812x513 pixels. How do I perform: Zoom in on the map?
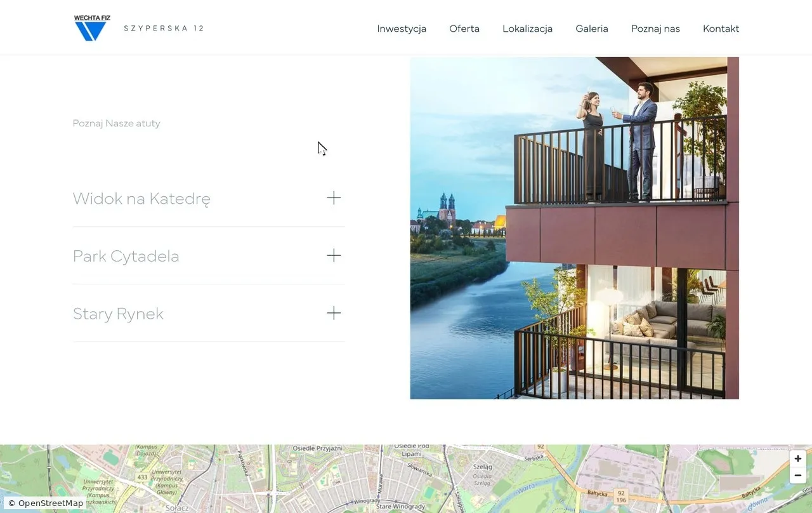point(797,458)
